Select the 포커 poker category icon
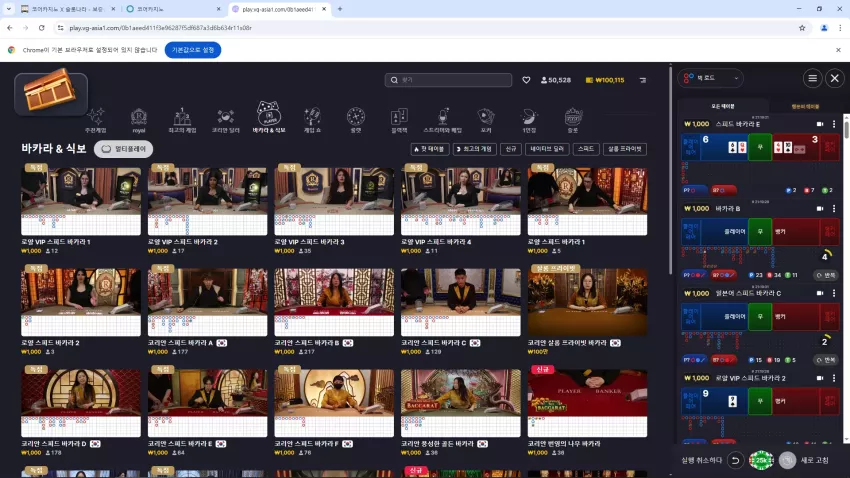Screen dimensions: 850x478 pos(486,120)
